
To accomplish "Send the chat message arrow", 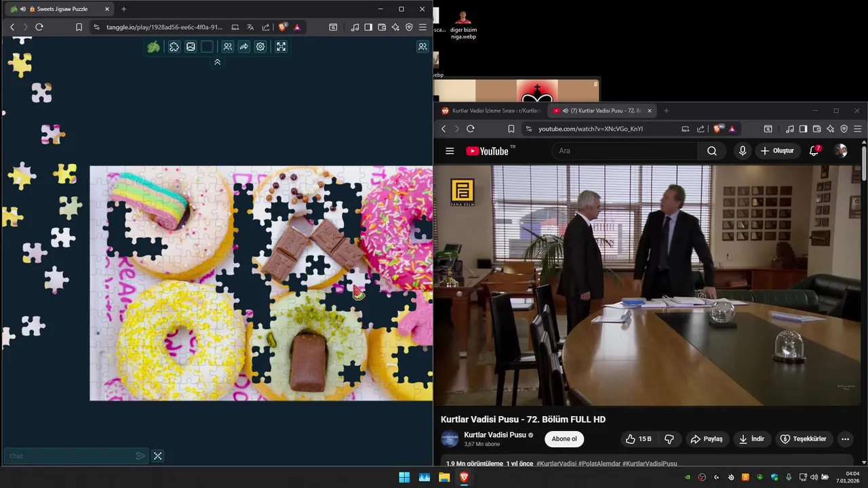I will [x=140, y=456].
